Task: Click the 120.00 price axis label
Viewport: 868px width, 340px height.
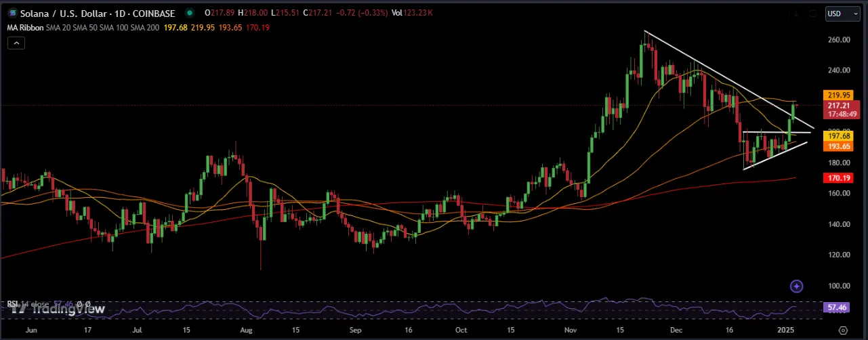Action: tap(840, 255)
